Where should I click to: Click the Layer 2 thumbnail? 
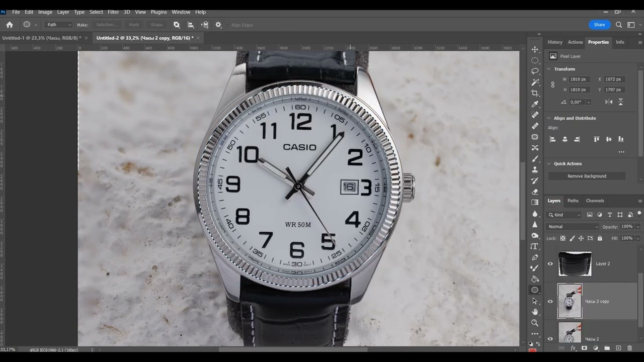coord(575,264)
